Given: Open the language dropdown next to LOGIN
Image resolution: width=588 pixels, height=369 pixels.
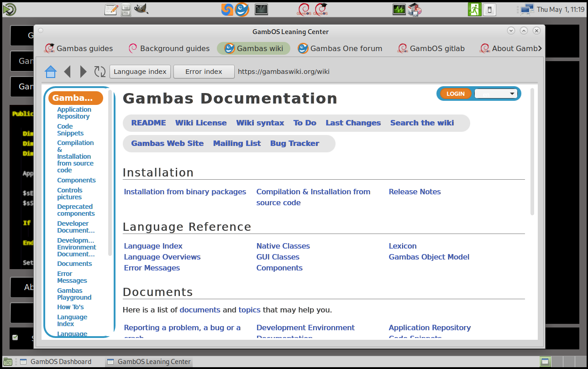Looking at the screenshot, I should coord(495,94).
